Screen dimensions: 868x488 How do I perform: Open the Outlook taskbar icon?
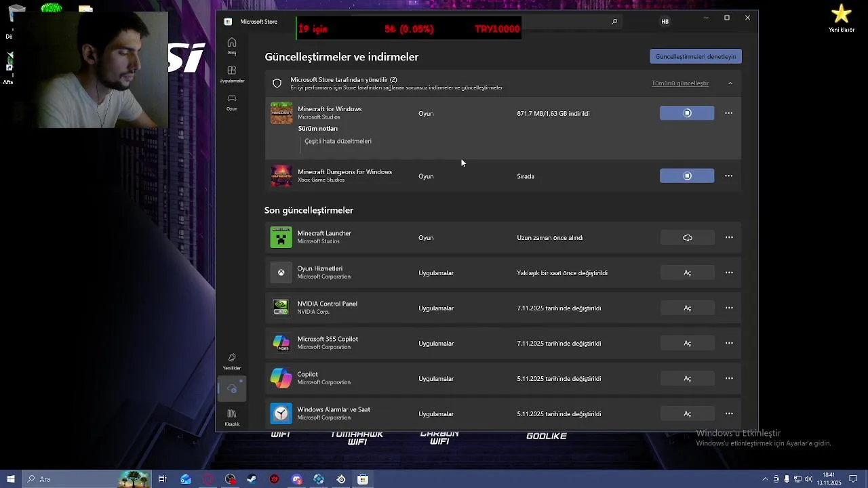click(x=186, y=479)
